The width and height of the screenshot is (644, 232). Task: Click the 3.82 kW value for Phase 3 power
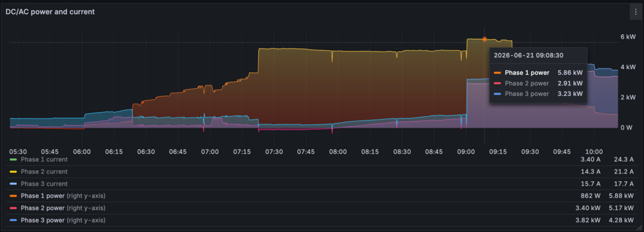point(588,220)
